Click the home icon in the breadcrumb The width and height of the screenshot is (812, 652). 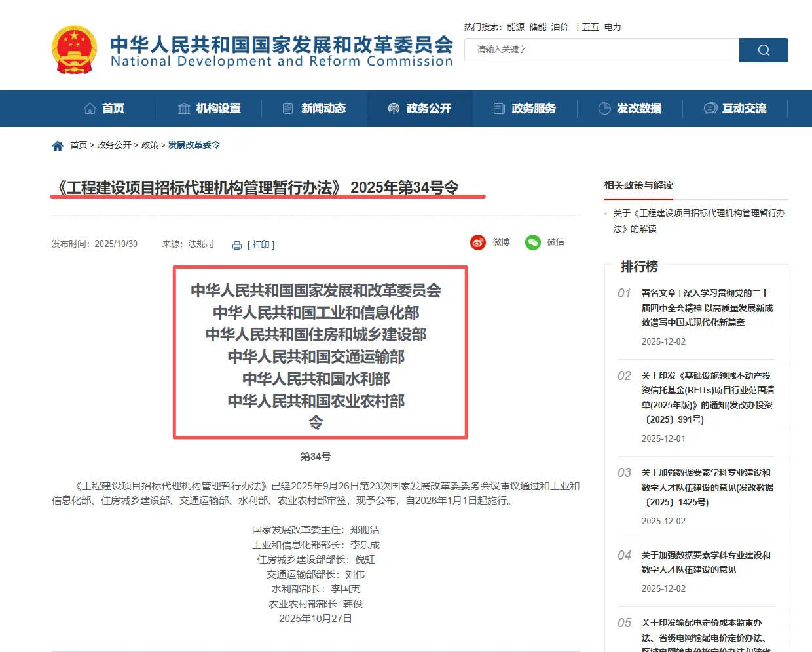point(58,145)
